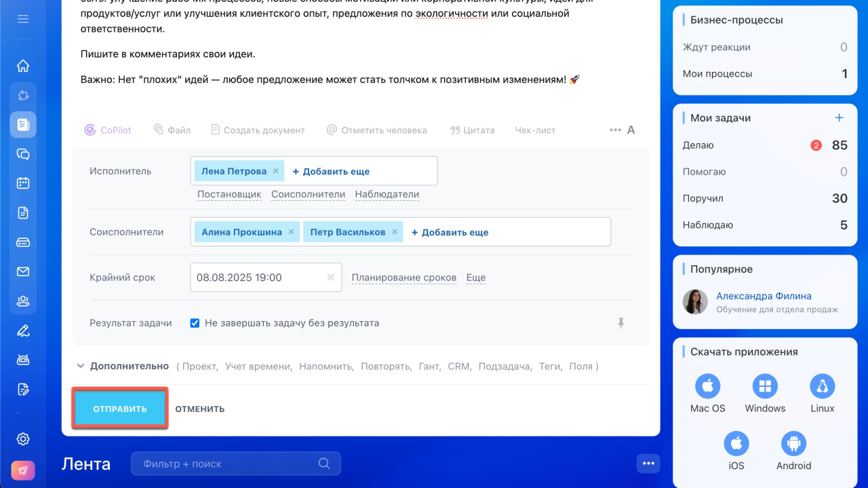The image size is (868, 488).
Task: Focus the Фильтр + поиск field
Action: 235,464
